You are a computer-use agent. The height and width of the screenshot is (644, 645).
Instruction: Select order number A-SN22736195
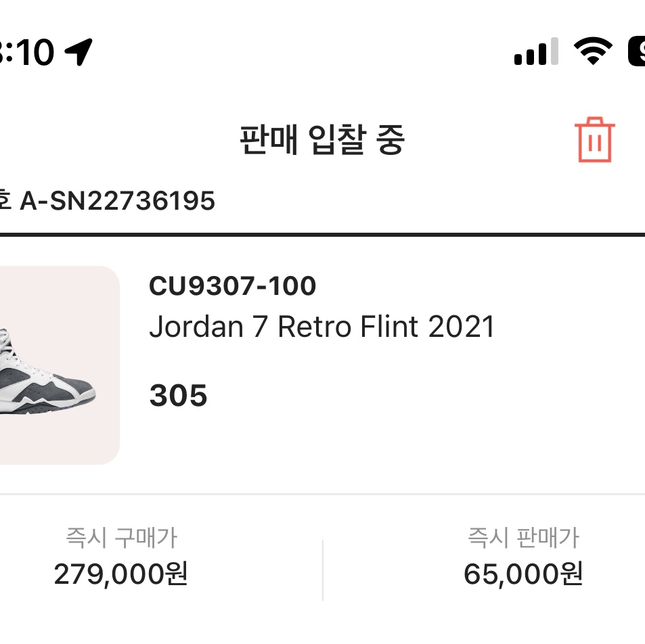117,201
